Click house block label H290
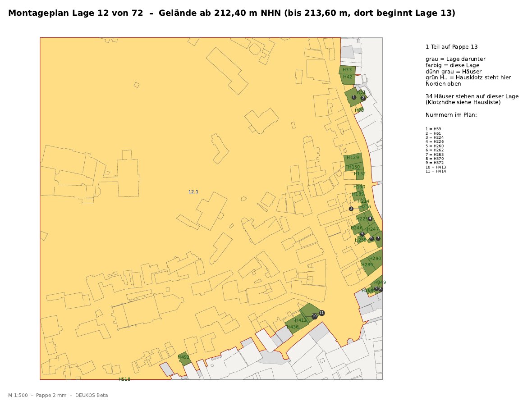The image size is (532, 401). 375,258
